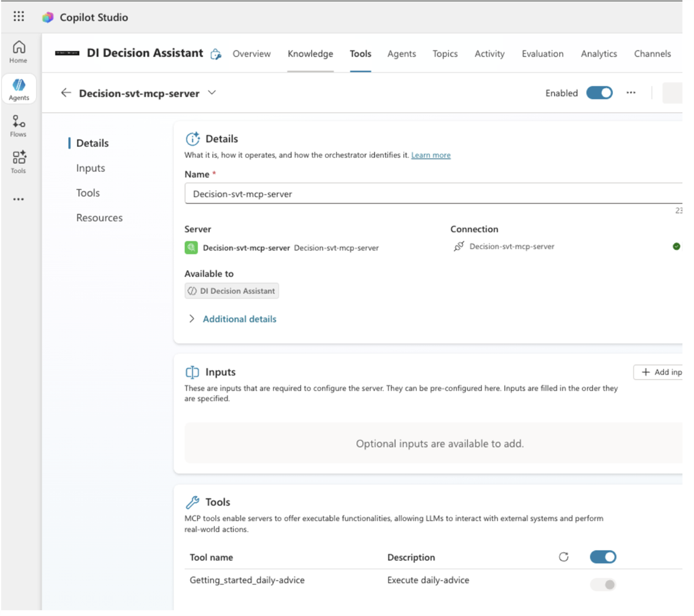
Task: Click the Additional details link text
Action: pyautogui.click(x=239, y=319)
